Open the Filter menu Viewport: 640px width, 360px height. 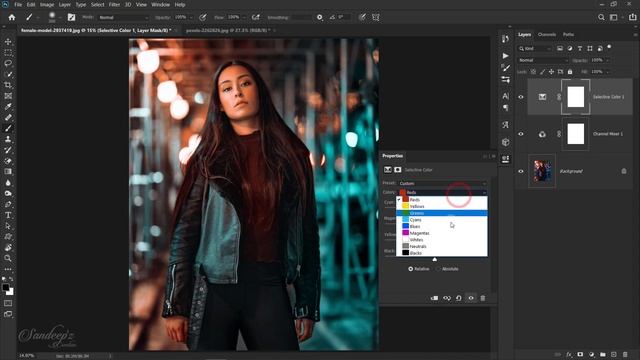coord(114,4)
